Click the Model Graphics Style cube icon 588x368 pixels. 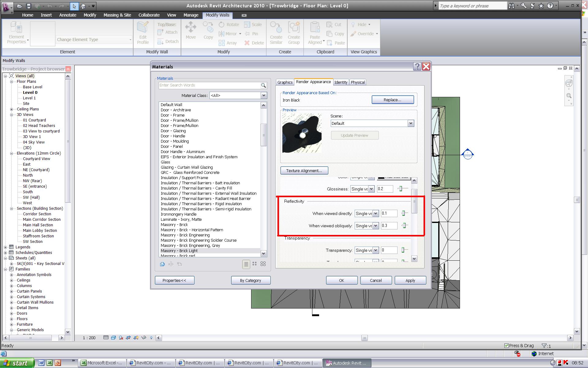pos(113,338)
